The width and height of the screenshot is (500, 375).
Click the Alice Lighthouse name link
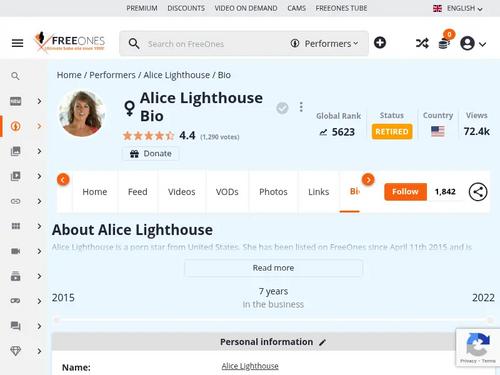coord(250,366)
